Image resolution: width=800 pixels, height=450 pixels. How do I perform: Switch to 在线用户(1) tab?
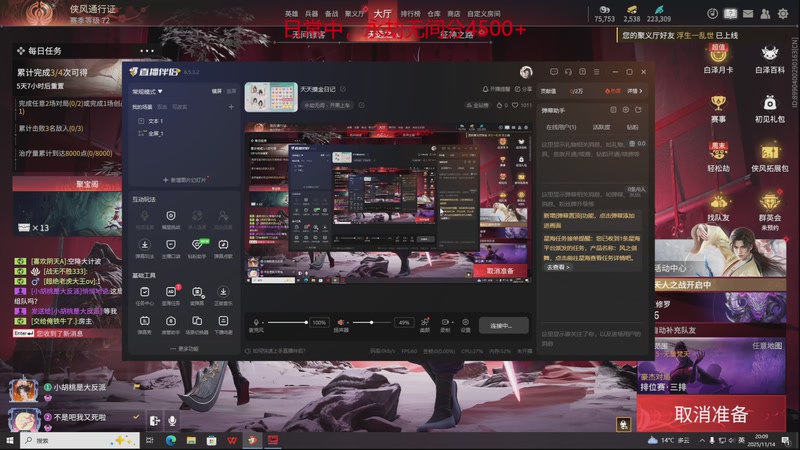click(x=561, y=127)
